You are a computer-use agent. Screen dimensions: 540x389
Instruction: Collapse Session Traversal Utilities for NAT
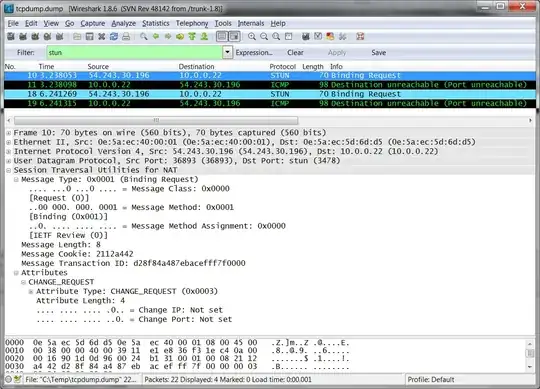9,170
